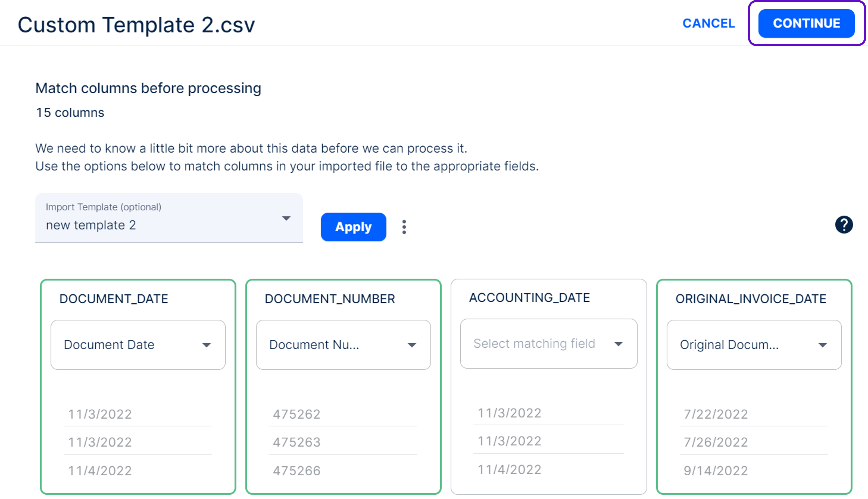Click the arrow in the Document Date dropdown
The image size is (868, 499).
pyautogui.click(x=206, y=345)
